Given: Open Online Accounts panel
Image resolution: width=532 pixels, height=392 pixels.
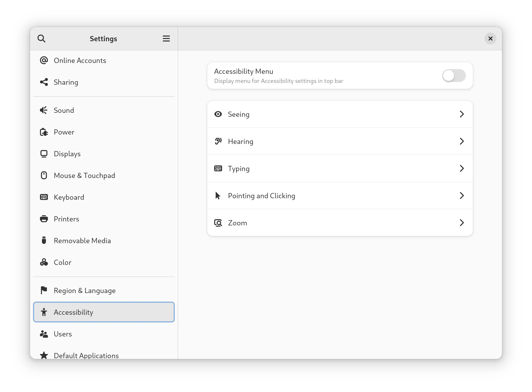Looking at the screenshot, I should point(80,60).
